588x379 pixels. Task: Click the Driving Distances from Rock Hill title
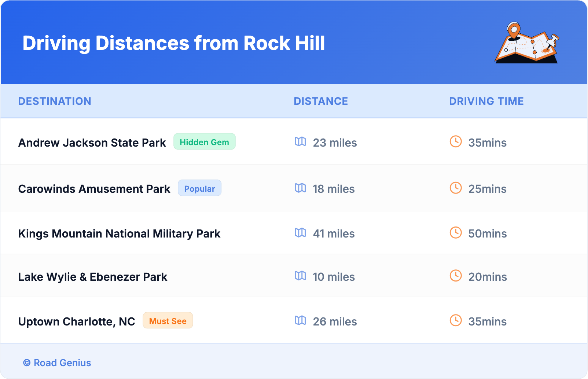pyautogui.click(x=173, y=43)
